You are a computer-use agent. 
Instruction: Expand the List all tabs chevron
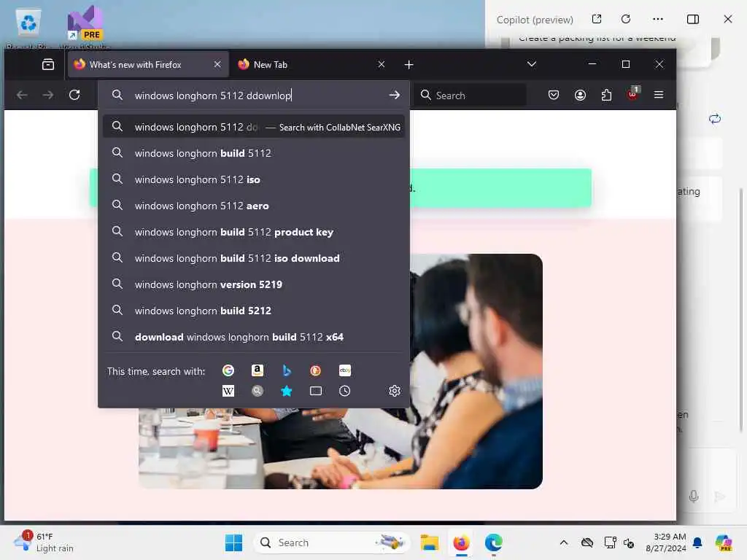tap(532, 64)
